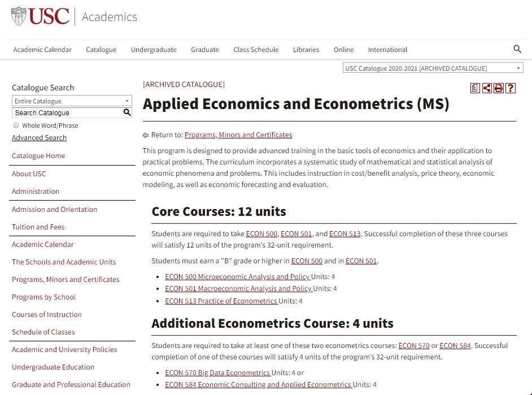Click the share page icon
The image size is (532, 395).
(x=486, y=88)
